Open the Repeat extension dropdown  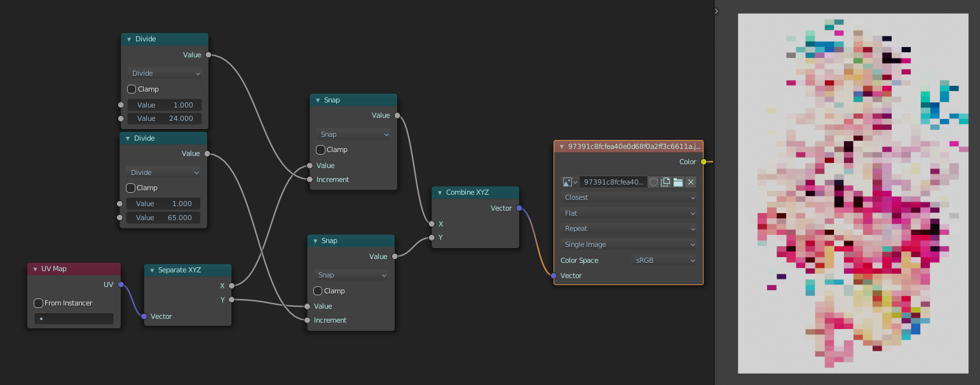click(x=629, y=228)
